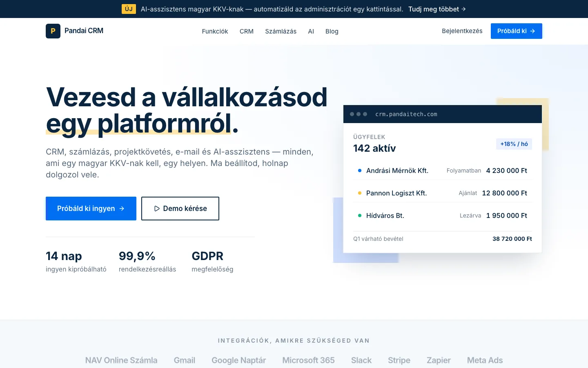Click the crm.pandaitech.com address text
Image resolution: width=588 pixels, height=368 pixels.
pos(406,114)
